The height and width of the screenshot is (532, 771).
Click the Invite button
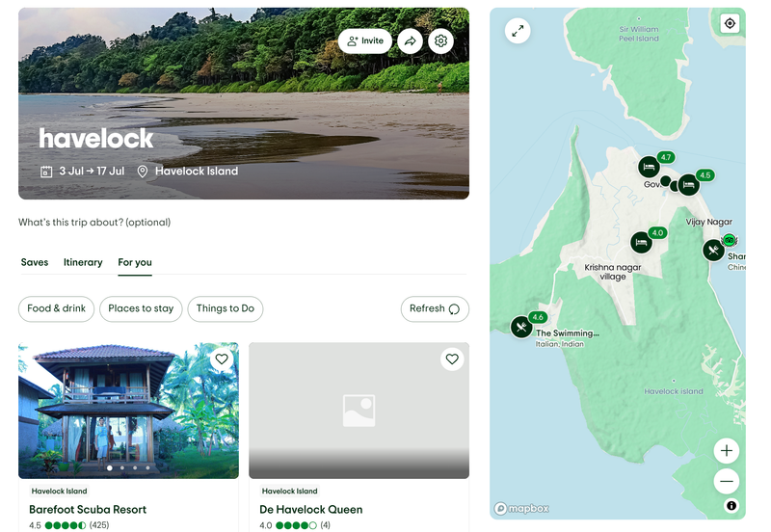click(365, 40)
